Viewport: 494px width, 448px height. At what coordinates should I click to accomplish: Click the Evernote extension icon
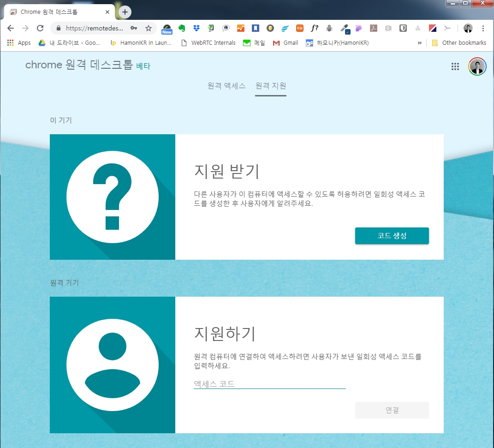(x=182, y=28)
